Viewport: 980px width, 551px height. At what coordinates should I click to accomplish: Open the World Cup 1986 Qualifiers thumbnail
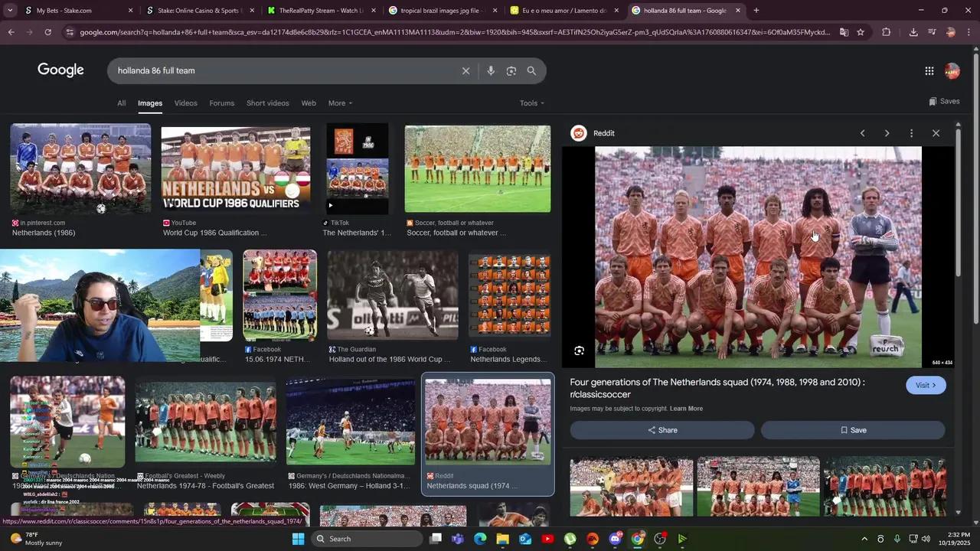point(236,170)
